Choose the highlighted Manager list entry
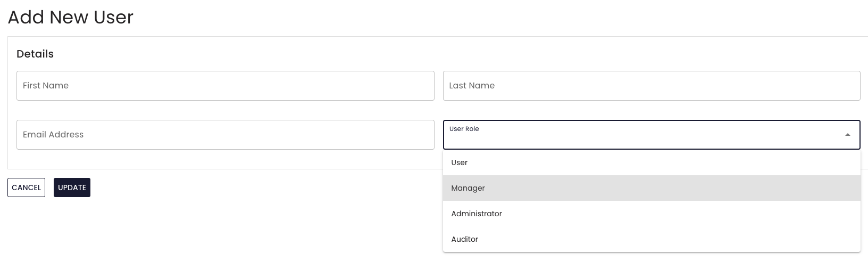The height and width of the screenshot is (261, 868). tap(652, 188)
